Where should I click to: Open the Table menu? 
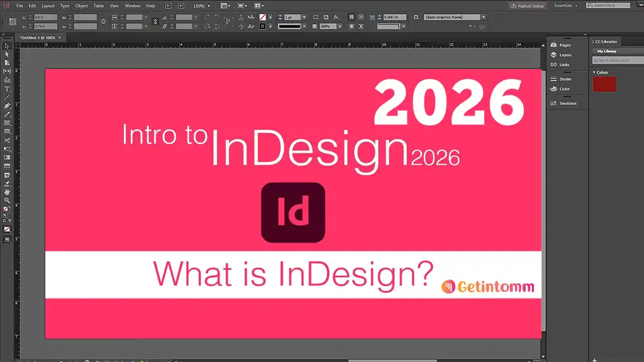point(99,6)
